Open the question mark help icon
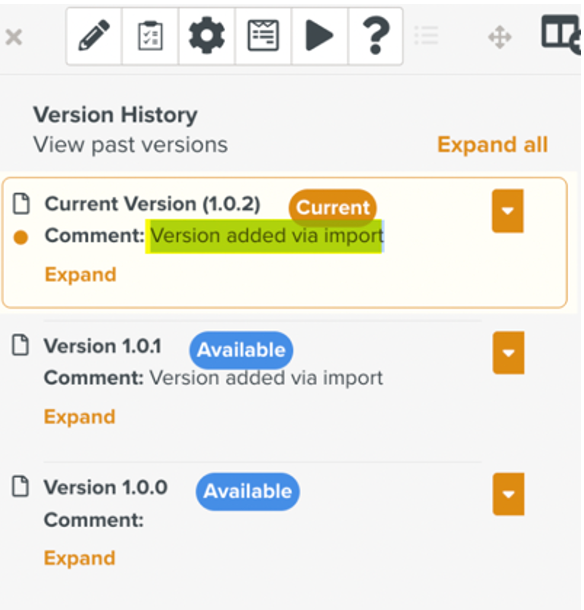This screenshot has width=584, height=610. pyautogui.click(x=375, y=36)
